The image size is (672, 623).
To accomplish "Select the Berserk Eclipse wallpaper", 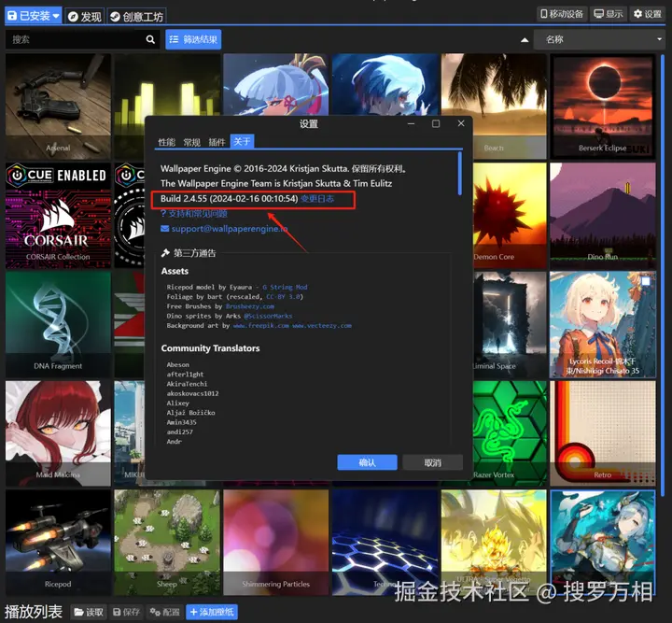I will point(603,106).
